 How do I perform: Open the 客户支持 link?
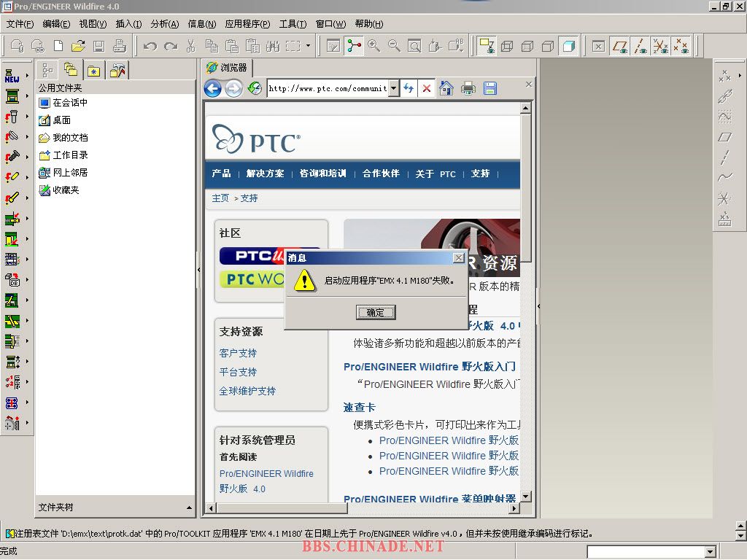click(x=238, y=353)
